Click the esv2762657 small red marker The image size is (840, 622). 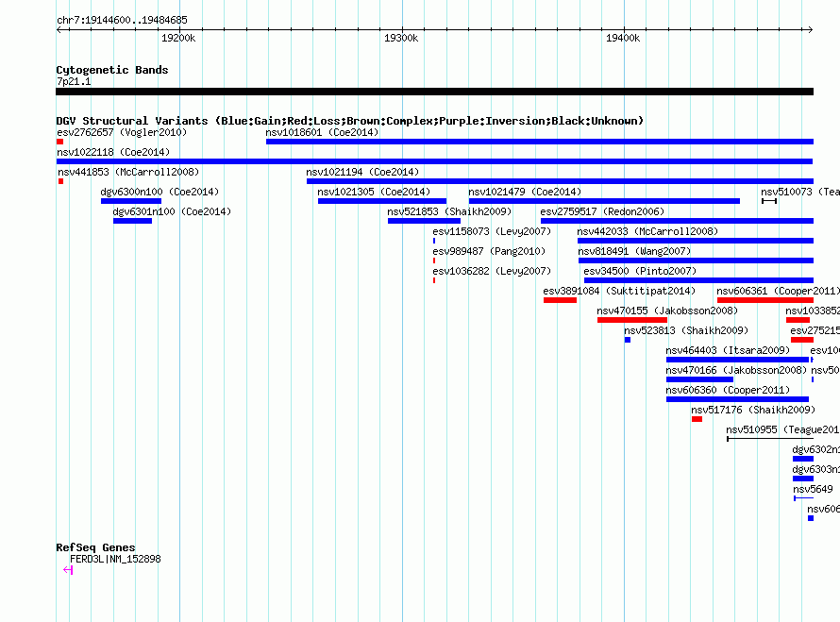(60, 142)
